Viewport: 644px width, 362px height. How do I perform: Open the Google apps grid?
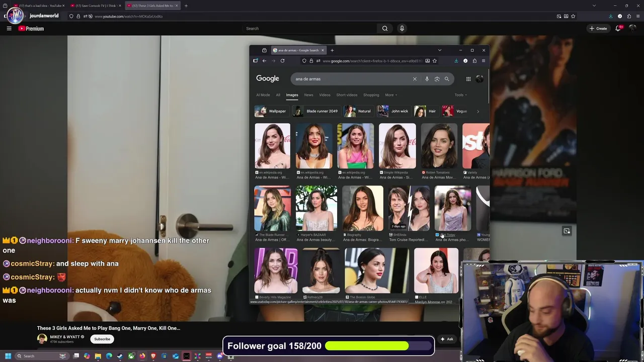click(468, 79)
